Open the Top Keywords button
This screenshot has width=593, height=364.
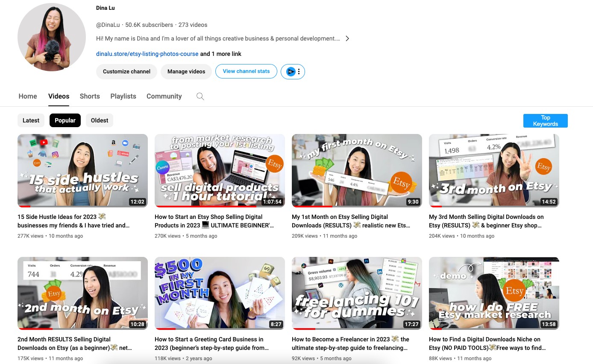545,121
